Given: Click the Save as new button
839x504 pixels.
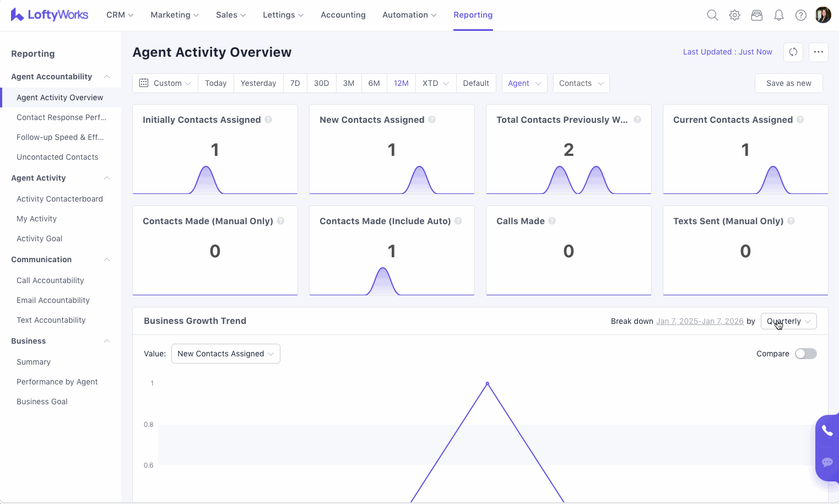Looking at the screenshot, I should pyautogui.click(x=788, y=83).
